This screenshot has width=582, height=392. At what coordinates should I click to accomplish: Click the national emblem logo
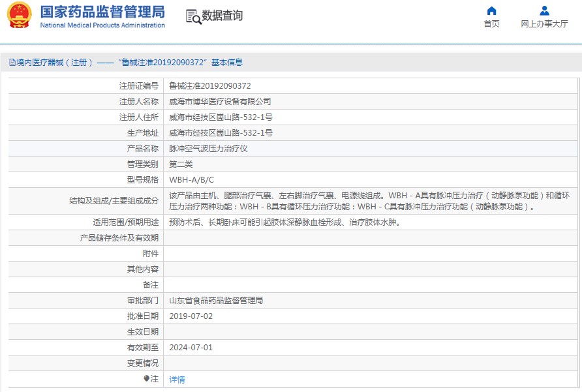[20, 15]
